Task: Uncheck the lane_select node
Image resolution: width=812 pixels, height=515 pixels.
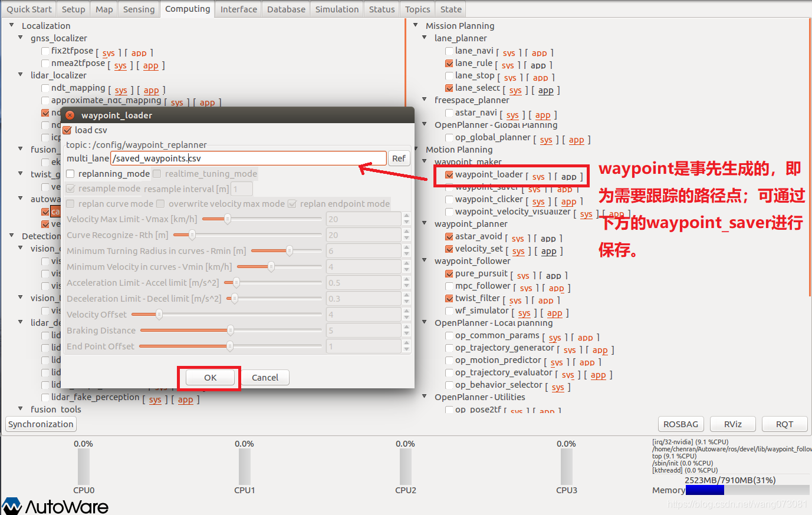Action: 449,88
